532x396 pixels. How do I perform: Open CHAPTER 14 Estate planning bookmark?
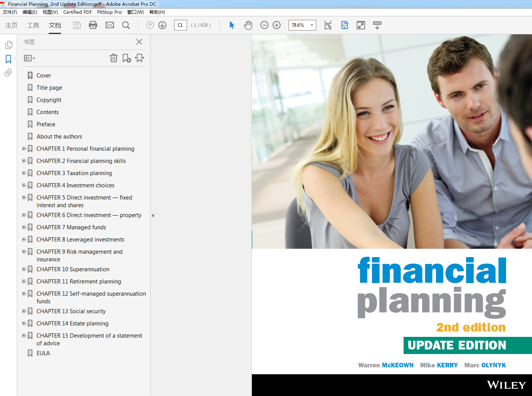coord(72,324)
